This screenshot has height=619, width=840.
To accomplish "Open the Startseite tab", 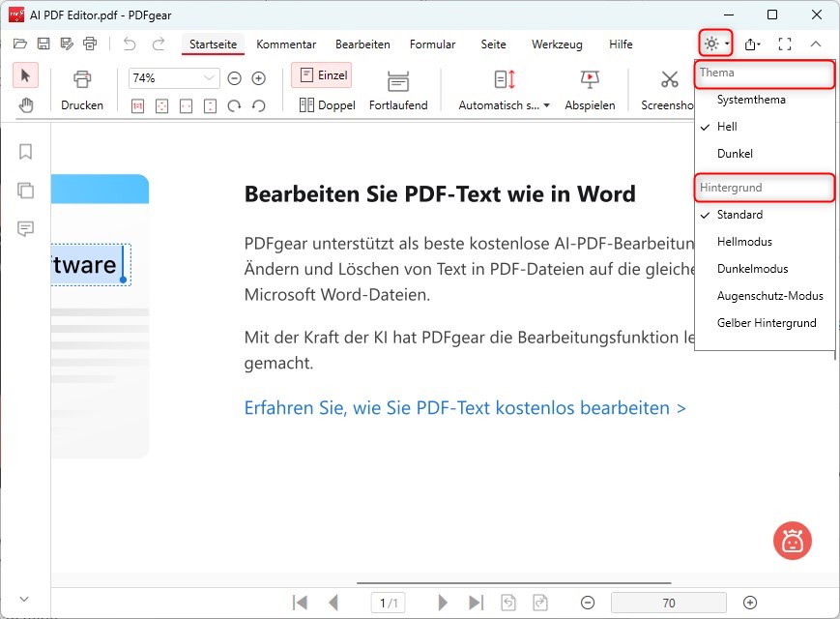I will pyautogui.click(x=214, y=44).
